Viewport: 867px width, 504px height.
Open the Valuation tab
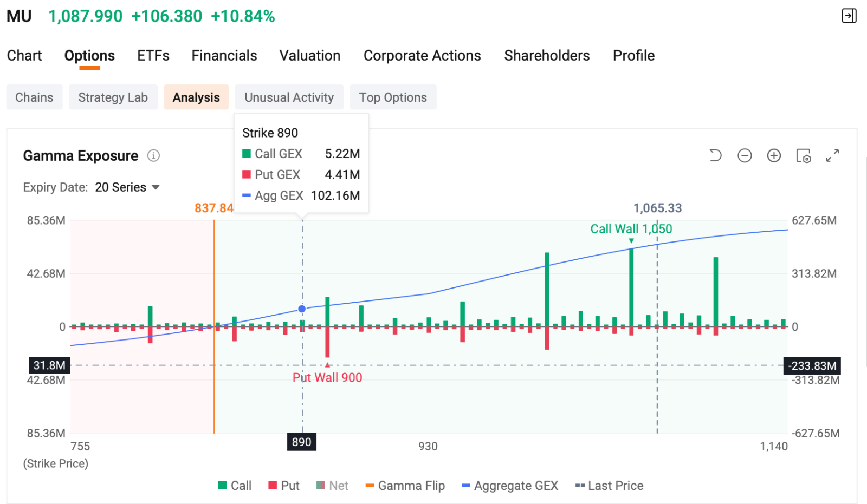click(310, 56)
